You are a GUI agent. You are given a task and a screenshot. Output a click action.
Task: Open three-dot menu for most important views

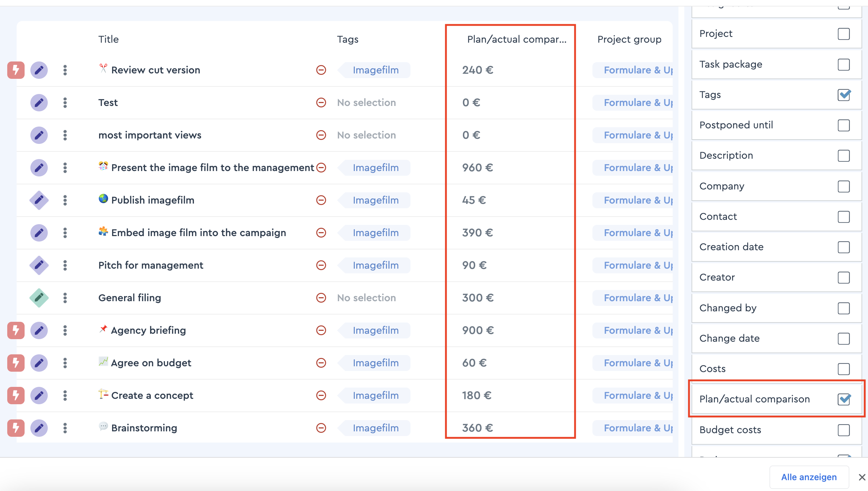(65, 135)
